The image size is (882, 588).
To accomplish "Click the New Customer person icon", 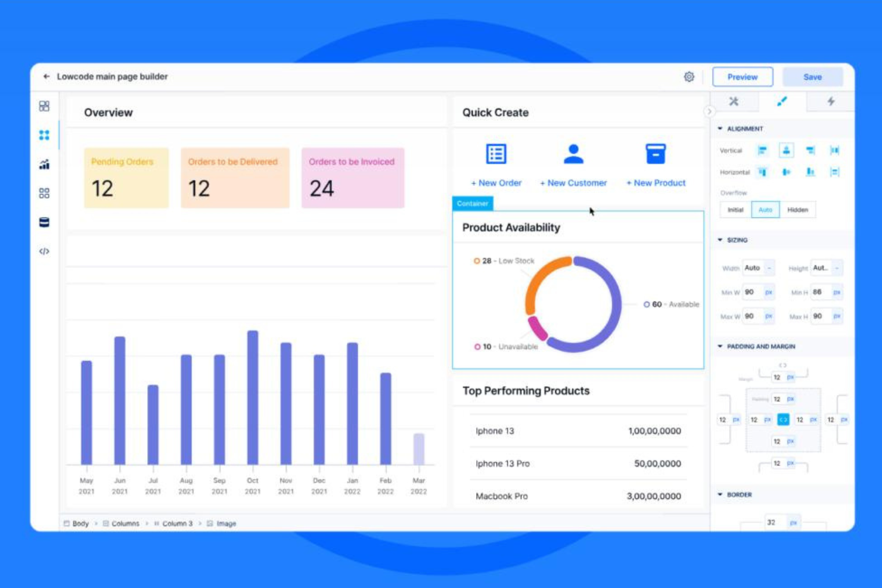I will point(573,153).
